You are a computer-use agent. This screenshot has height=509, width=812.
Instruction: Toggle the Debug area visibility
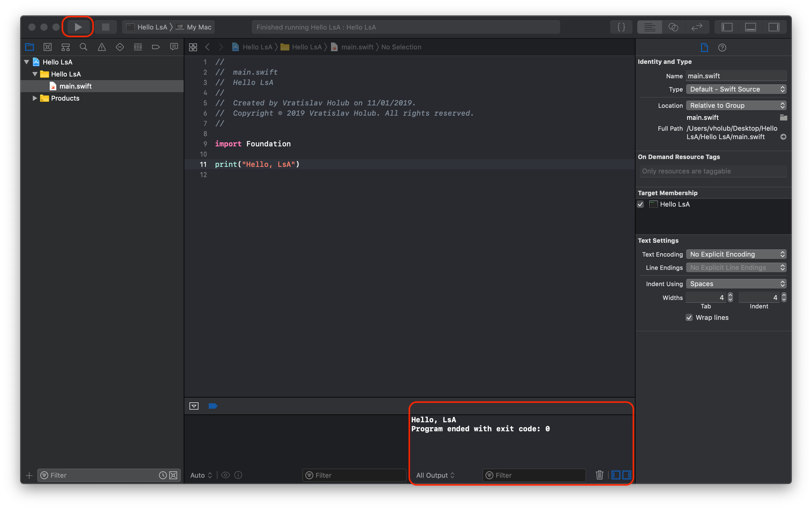(750, 27)
